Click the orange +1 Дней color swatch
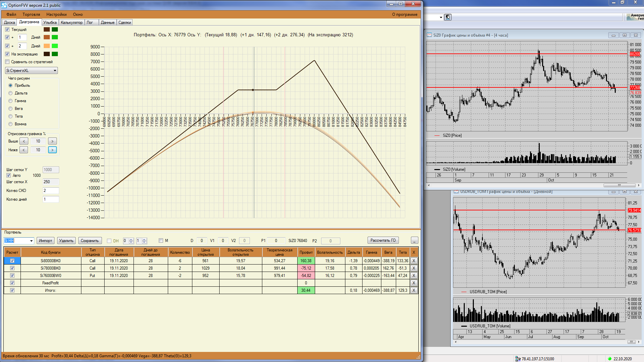Viewport: 644px width, 362px height. point(47,37)
